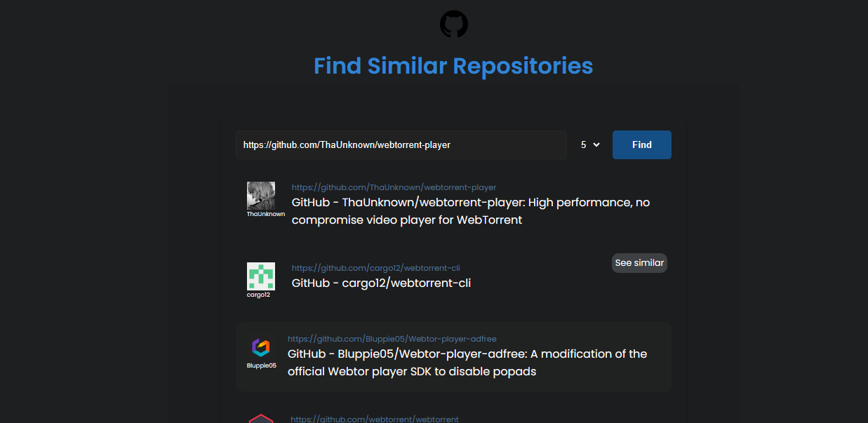
Task: Open the results count dropdown showing 5
Action: (590, 145)
